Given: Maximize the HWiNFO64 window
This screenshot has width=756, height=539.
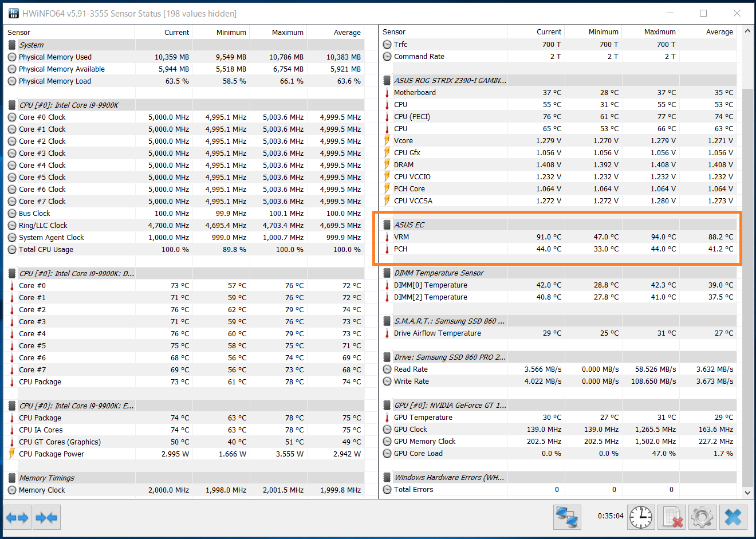Looking at the screenshot, I should tap(703, 13).
